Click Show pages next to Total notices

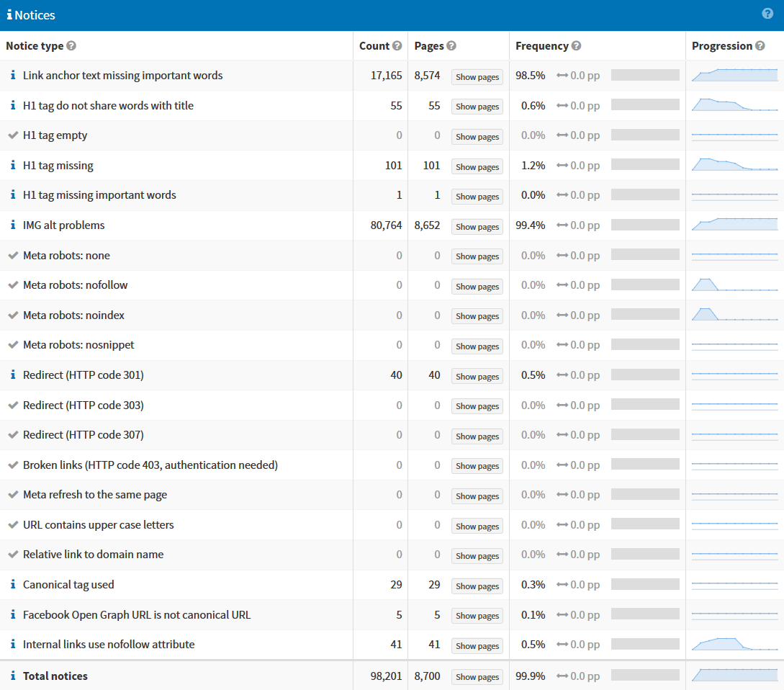click(x=477, y=676)
